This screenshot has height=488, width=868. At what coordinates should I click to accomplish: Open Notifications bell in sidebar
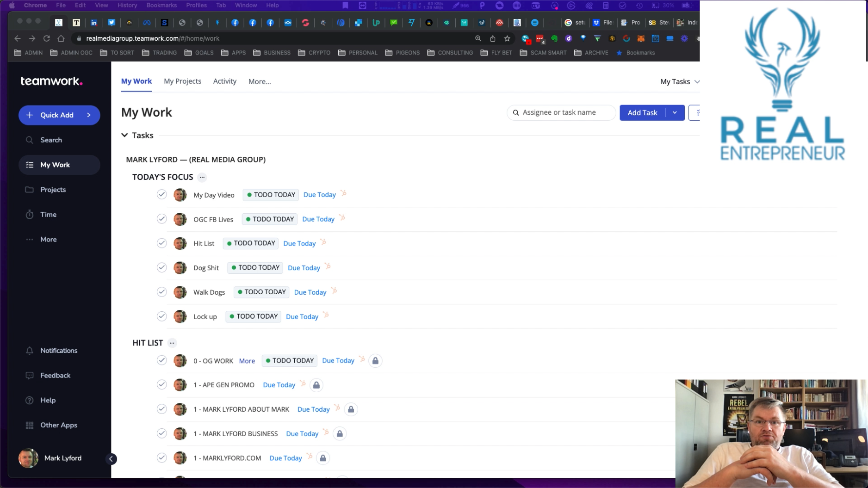click(30, 351)
